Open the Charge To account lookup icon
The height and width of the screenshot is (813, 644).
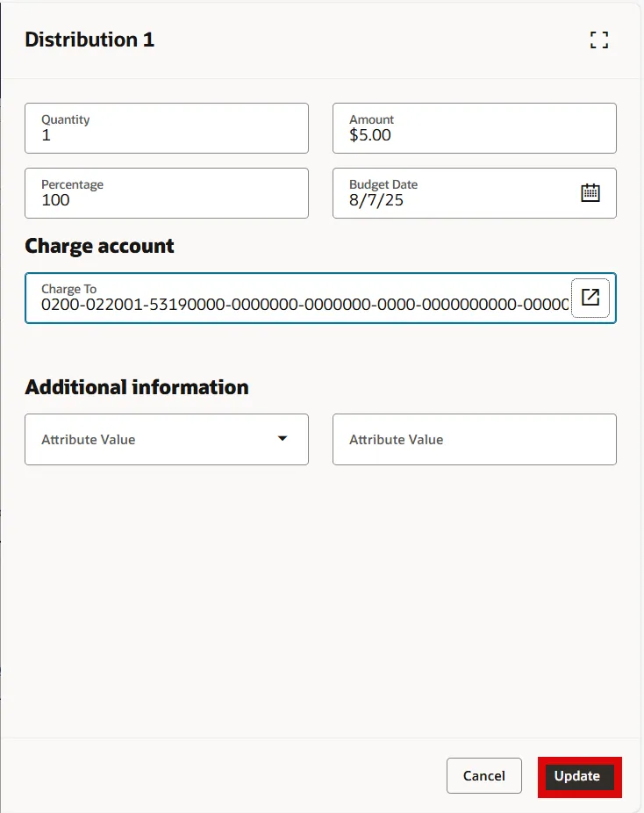(590, 298)
